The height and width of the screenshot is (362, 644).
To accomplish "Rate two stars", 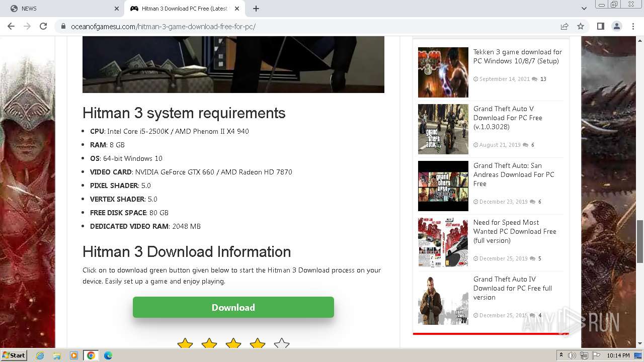I will pyautogui.click(x=209, y=344).
